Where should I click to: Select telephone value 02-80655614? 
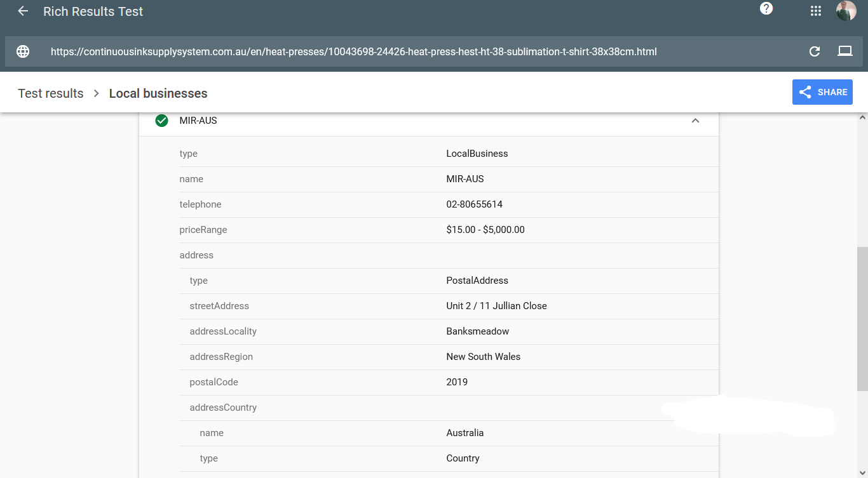[x=475, y=204]
